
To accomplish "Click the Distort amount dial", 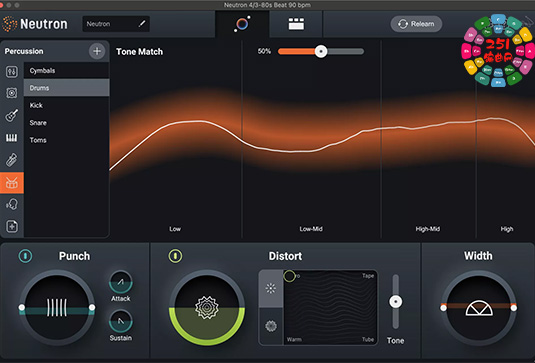I will tap(207, 307).
